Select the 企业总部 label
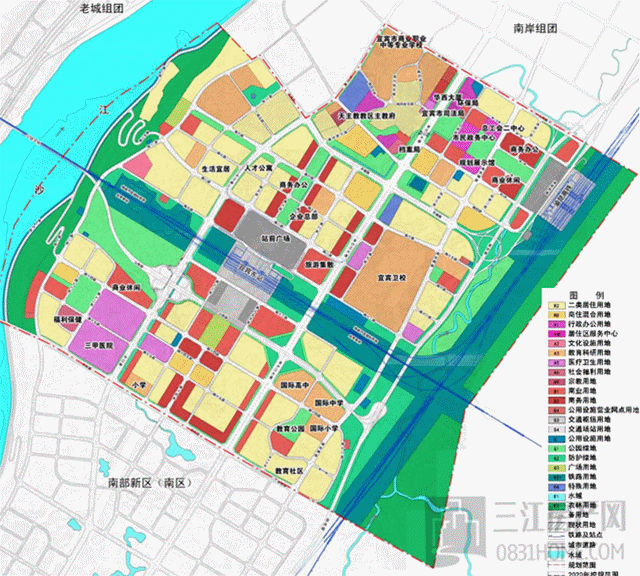This screenshot has height=576, width=640. click(304, 216)
